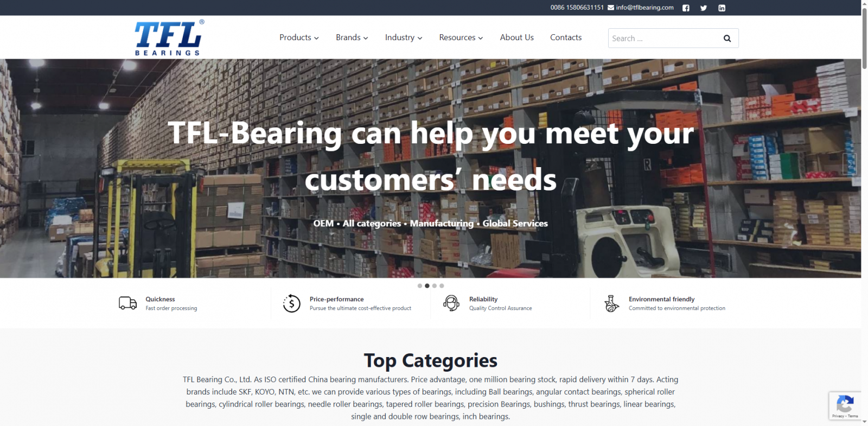The width and height of the screenshot is (868, 426).
Task: Open the About Us page
Action: (517, 37)
